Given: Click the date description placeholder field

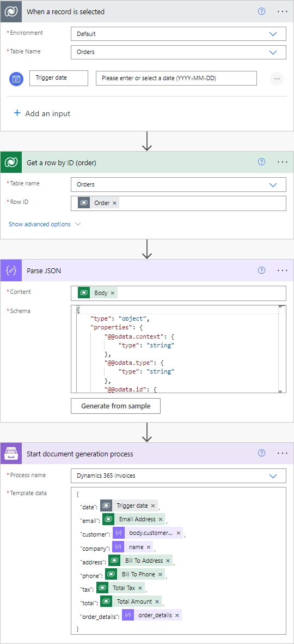Looking at the screenshot, I should [x=176, y=78].
